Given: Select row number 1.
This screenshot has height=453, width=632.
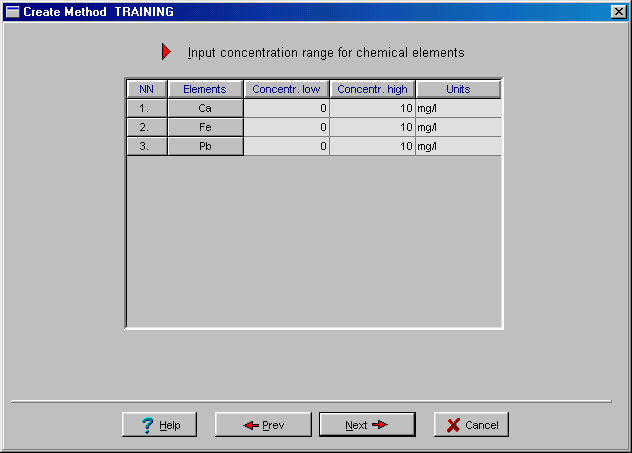Looking at the screenshot, I should 147,108.
